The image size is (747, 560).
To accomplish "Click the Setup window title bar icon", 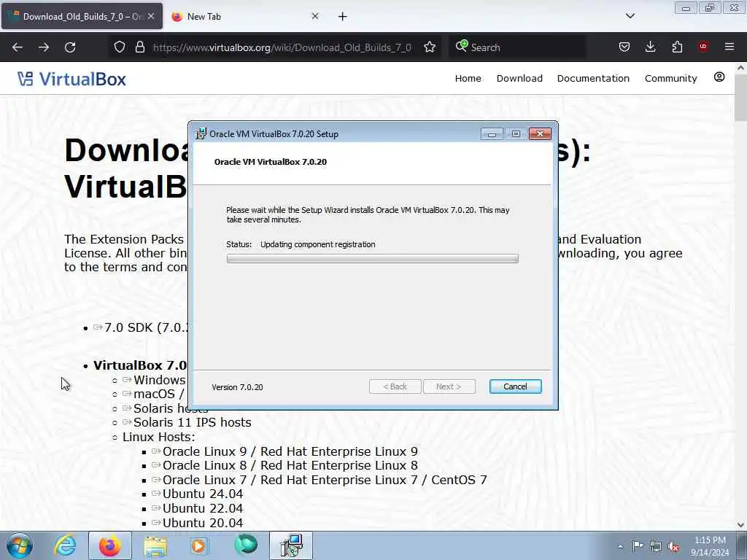I will click(201, 134).
